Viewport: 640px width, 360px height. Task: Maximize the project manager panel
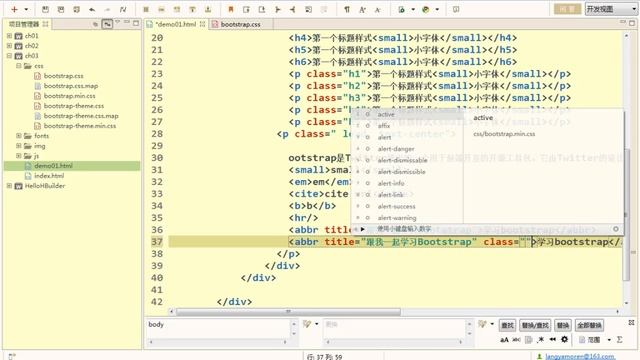tap(136, 23)
